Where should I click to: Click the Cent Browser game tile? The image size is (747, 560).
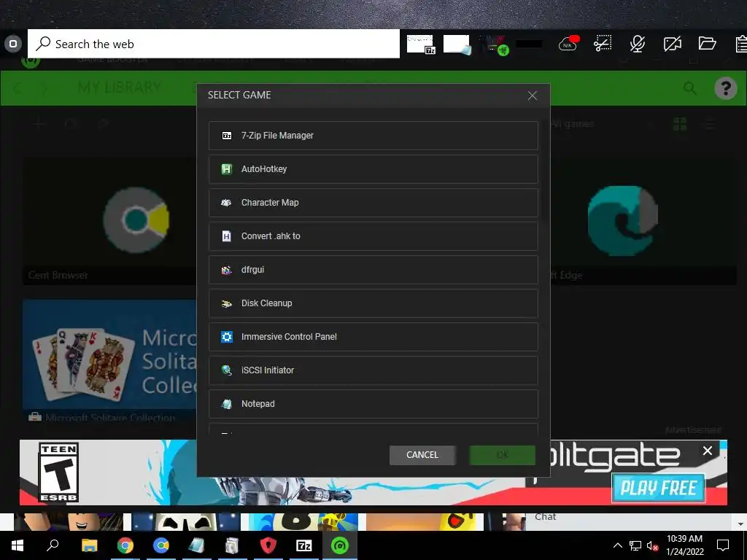click(x=110, y=222)
